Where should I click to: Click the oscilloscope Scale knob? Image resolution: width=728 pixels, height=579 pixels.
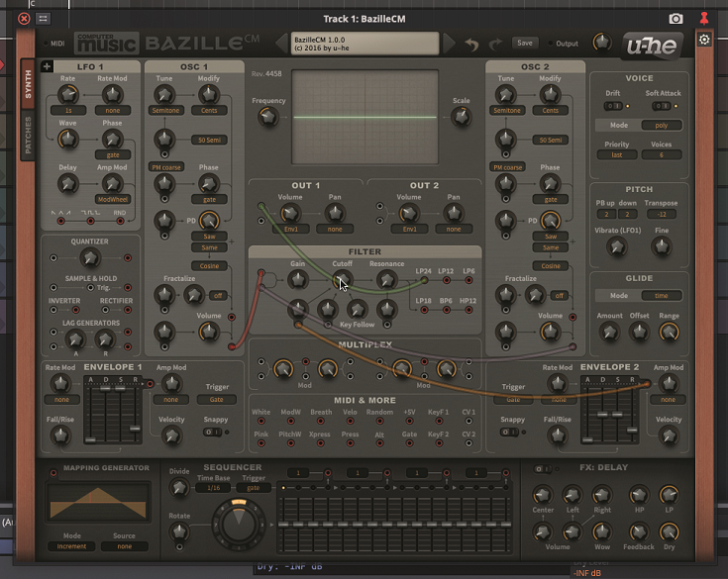461,117
